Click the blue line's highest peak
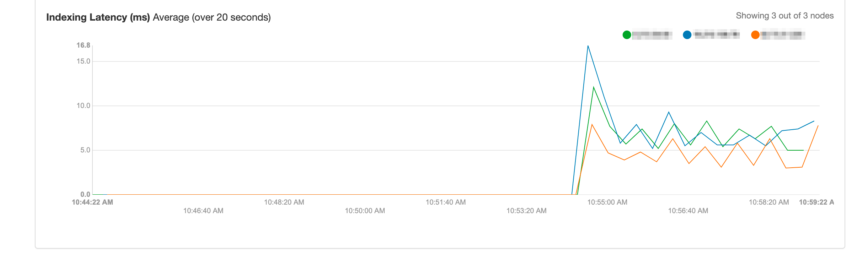 588,46
